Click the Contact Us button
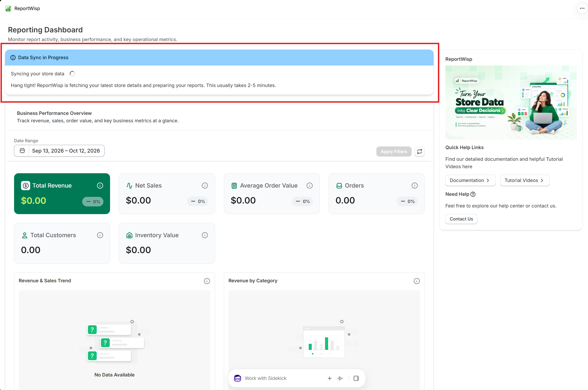Screen dimensions: 588x390 [461, 219]
